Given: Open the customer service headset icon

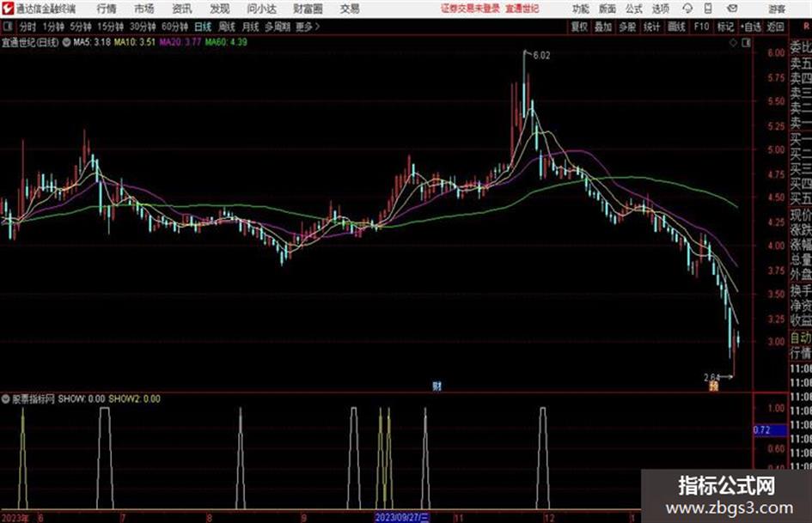Looking at the screenshot, I should (x=687, y=9).
